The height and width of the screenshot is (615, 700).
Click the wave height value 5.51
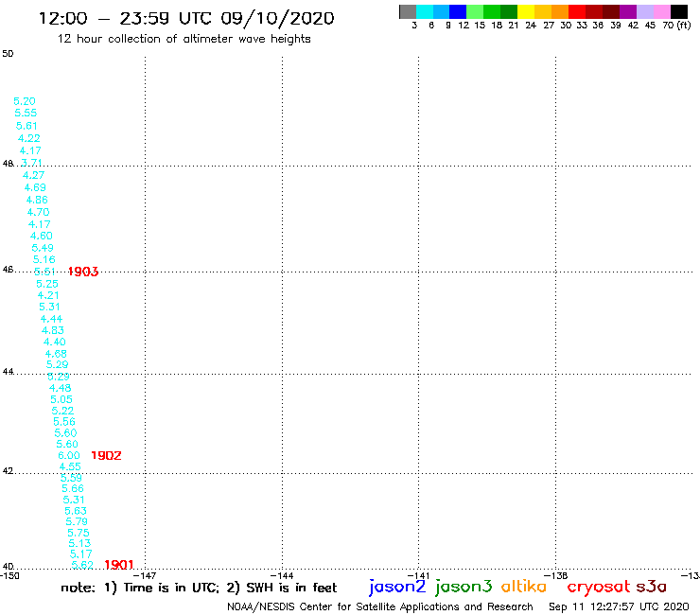[x=45, y=272]
